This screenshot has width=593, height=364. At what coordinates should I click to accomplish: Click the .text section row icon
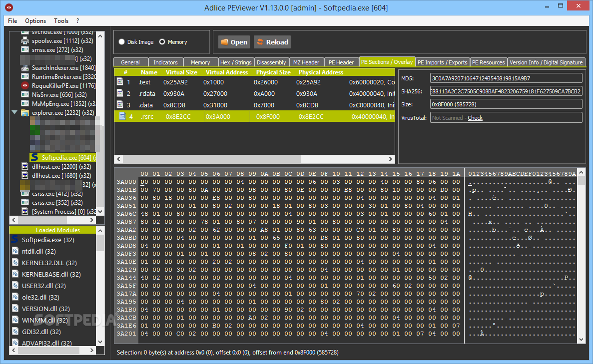(120, 82)
